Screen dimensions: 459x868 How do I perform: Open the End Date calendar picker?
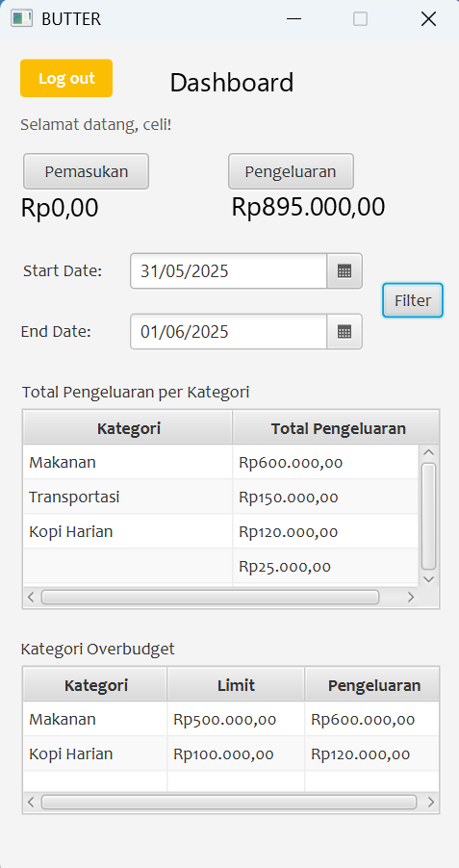[344, 332]
